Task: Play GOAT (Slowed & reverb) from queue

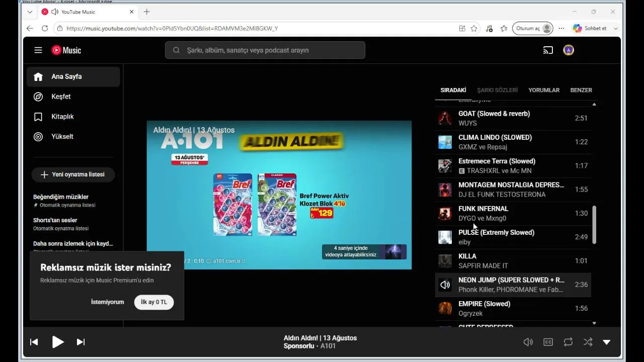Action: tap(513, 118)
